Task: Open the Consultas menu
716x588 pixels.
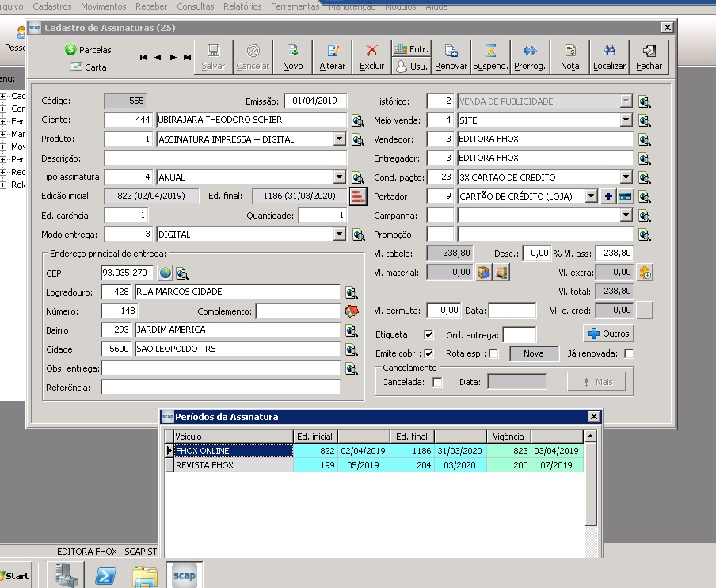Action: coord(196,6)
